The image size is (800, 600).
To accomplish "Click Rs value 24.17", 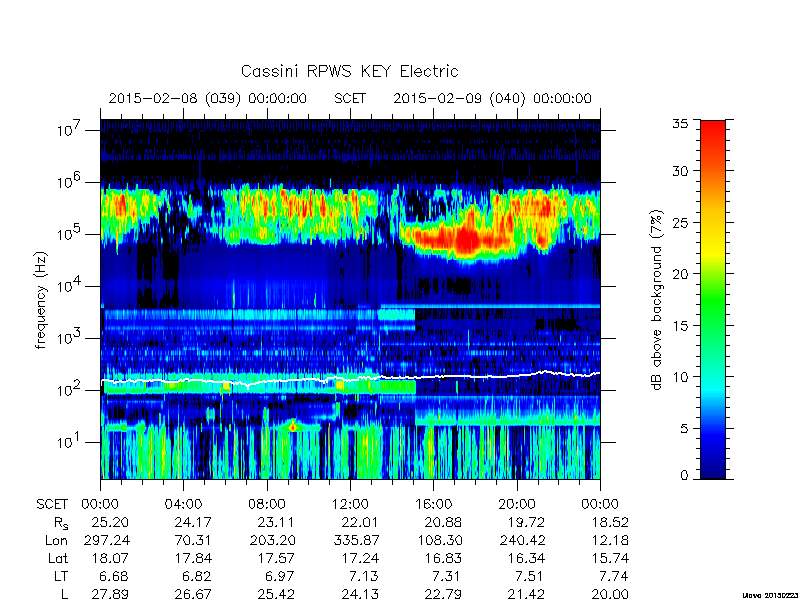I will click(x=193, y=522).
